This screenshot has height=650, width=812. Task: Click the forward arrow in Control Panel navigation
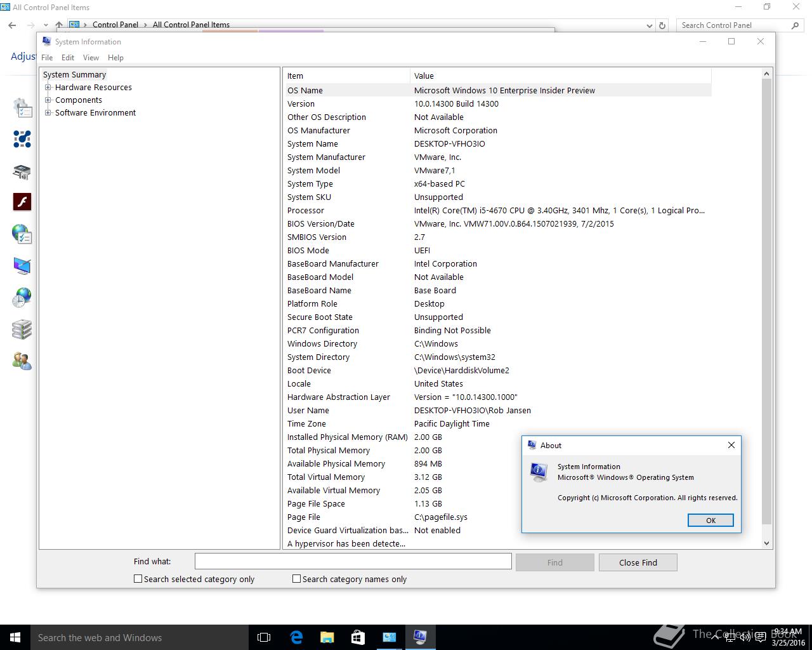click(30, 25)
